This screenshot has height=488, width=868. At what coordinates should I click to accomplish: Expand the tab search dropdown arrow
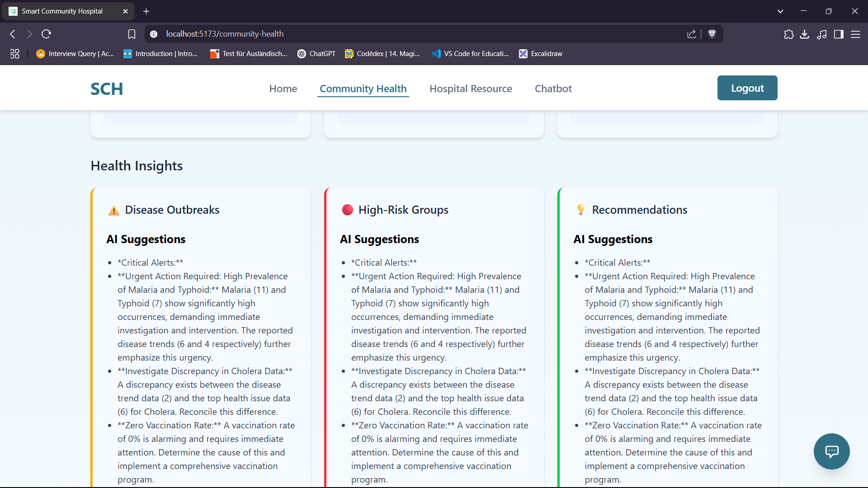[780, 11]
